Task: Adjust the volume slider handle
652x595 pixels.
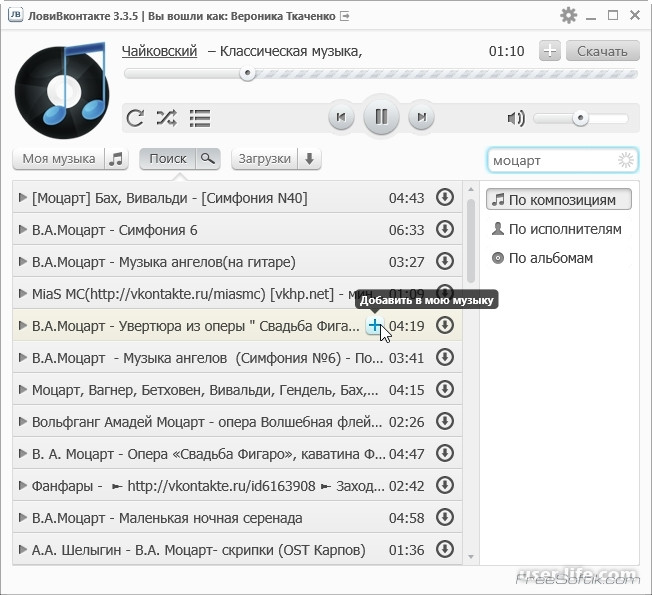Action: 580,118
